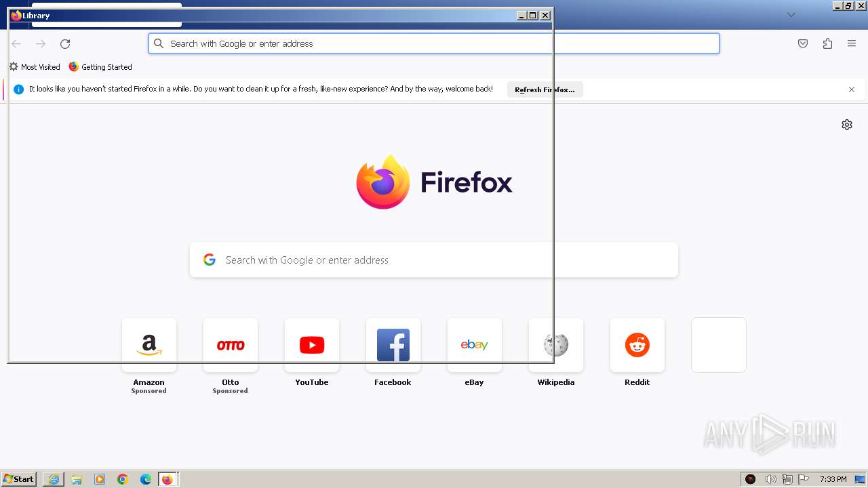Open the Firefox hamburger menu
868x488 pixels.
point(852,43)
